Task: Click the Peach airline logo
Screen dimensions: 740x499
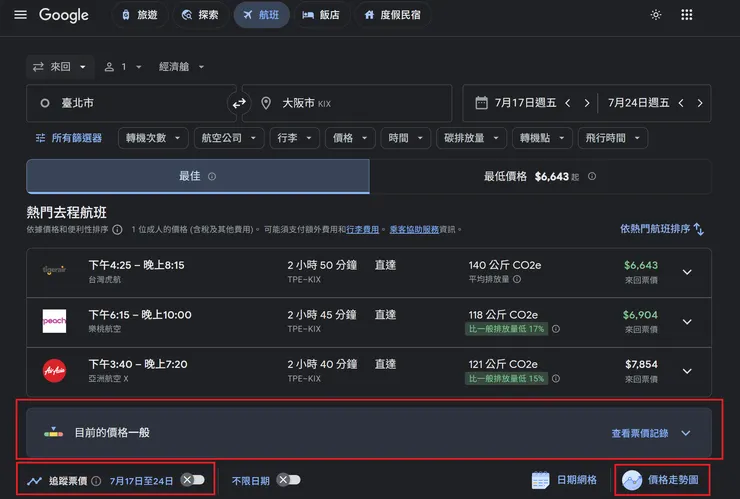Action: tap(54, 321)
